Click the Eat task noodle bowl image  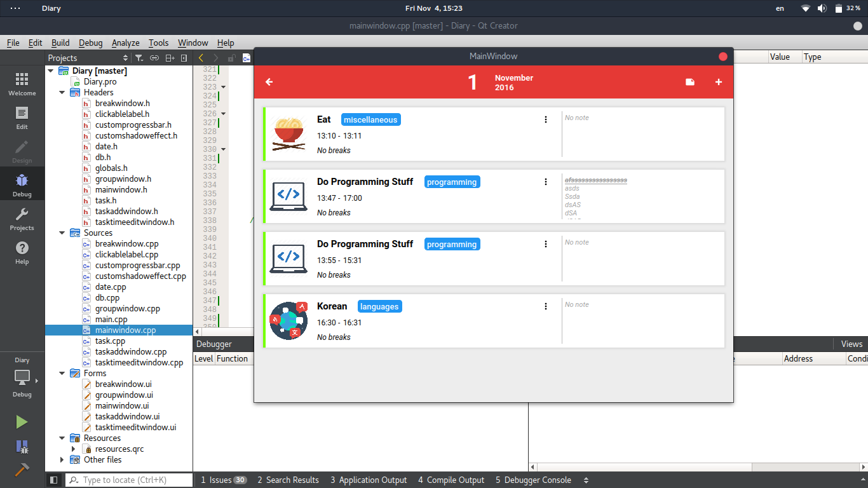click(288, 134)
